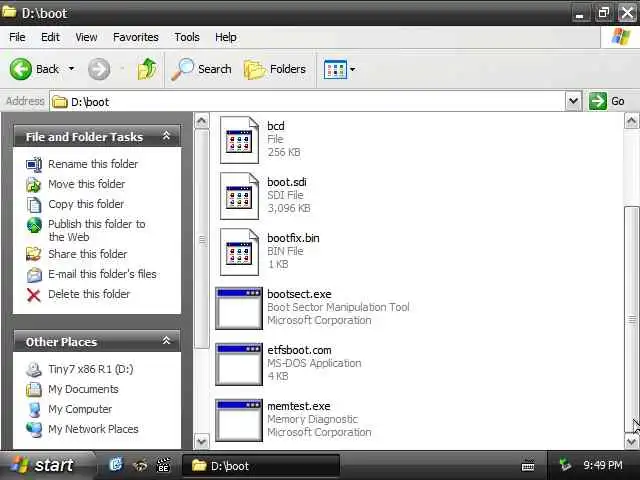Click the E-mail folder's files icon
640x480 pixels.
tap(34, 275)
